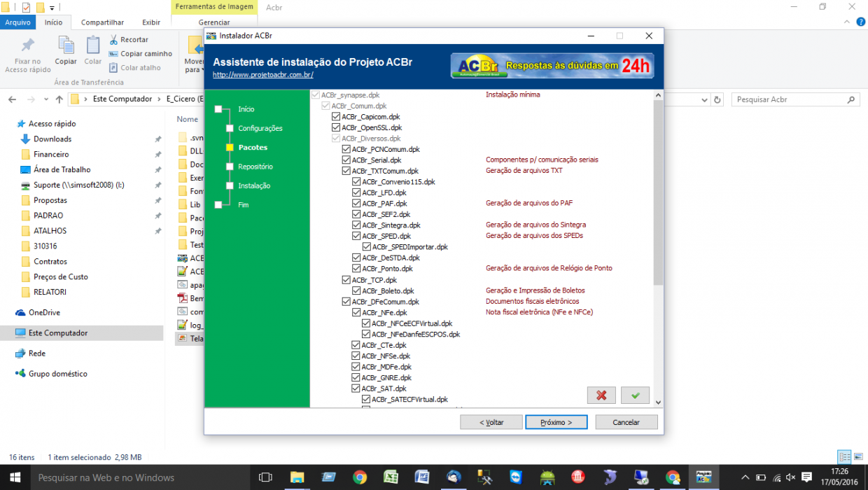Click the red X uncheck-all packages button
Screen dimensions: 868x490
(601, 395)
